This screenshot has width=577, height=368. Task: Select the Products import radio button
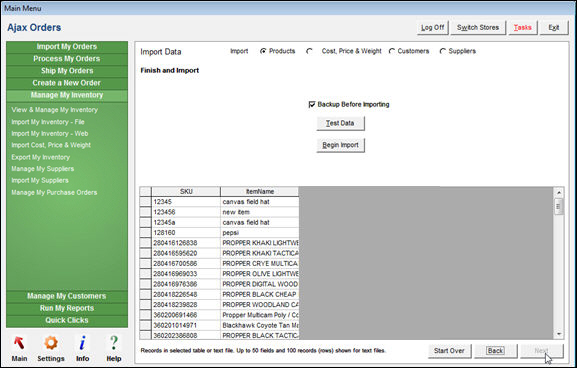tap(263, 51)
